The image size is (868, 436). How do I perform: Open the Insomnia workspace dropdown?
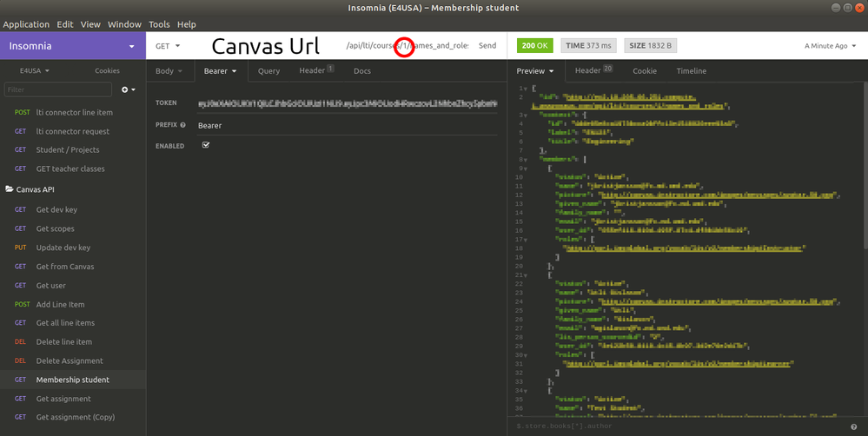(x=73, y=46)
